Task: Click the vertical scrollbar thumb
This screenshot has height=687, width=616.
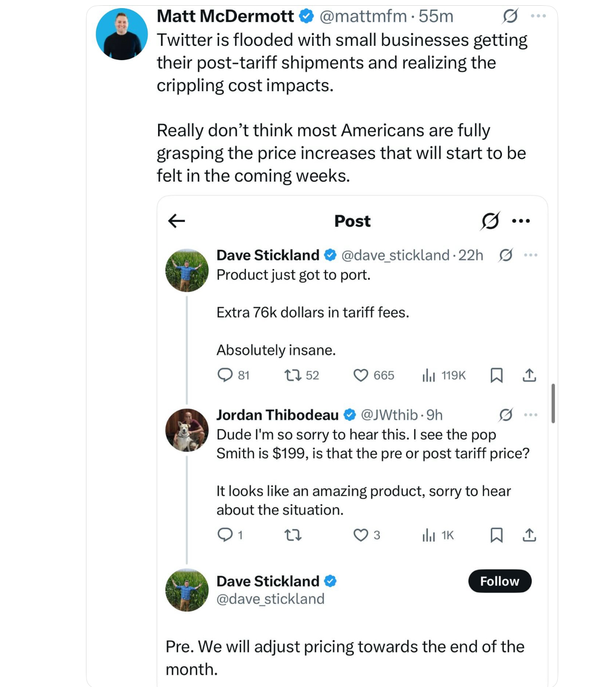Action: (553, 403)
